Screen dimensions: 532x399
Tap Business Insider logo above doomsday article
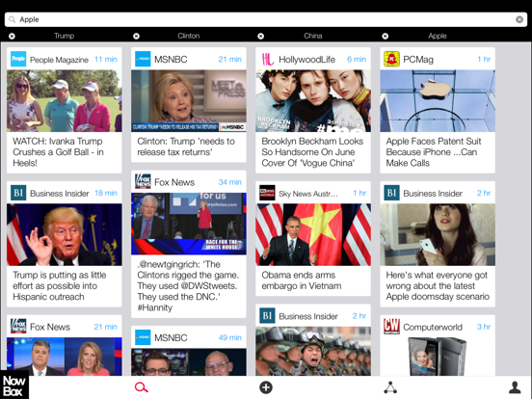pyautogui.click(x=391, y=193)
